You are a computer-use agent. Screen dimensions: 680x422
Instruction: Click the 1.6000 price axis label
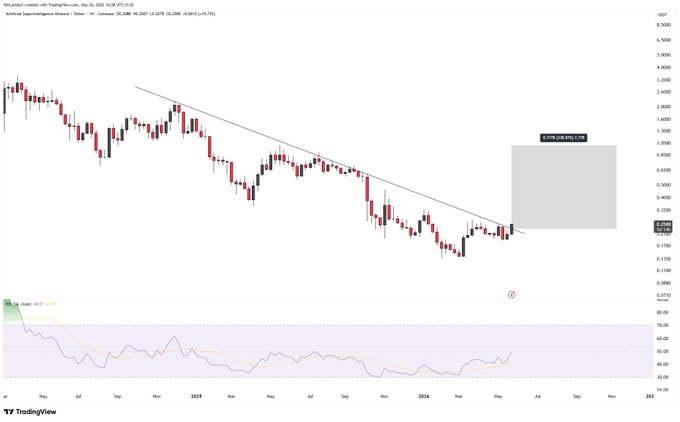(x=664, y=119)
